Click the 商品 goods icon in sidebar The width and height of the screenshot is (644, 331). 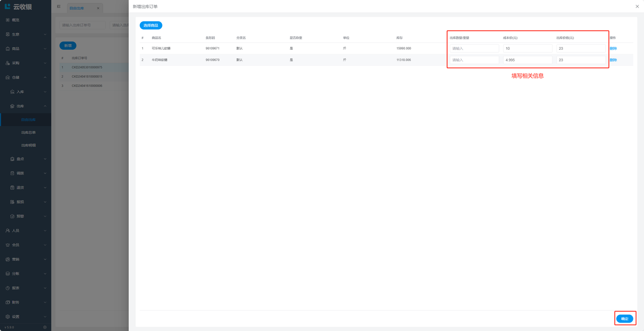coord(8,49)
